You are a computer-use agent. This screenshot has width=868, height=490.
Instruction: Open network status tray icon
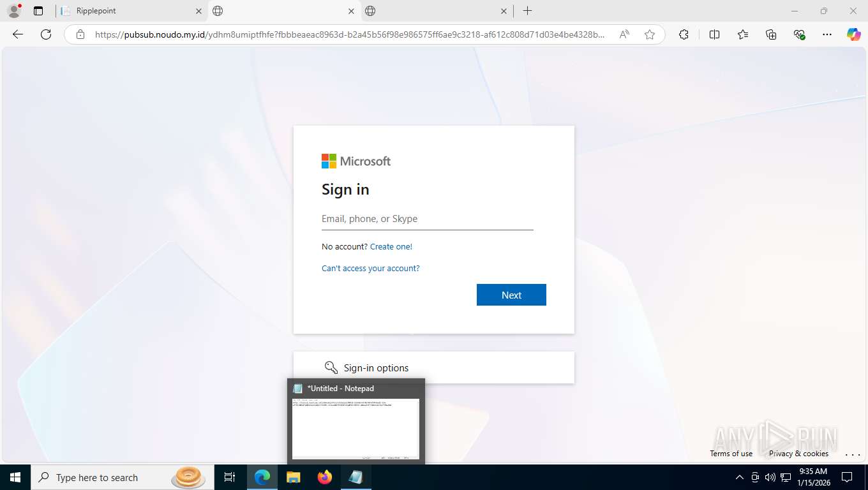(x=786, y=477)
